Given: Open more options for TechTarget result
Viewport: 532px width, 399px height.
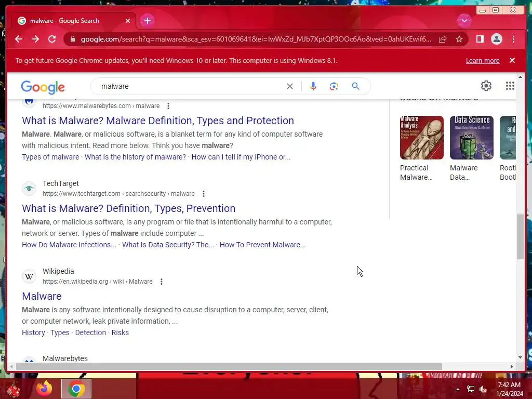Looking at the screenshot, I should pos(204,194).
